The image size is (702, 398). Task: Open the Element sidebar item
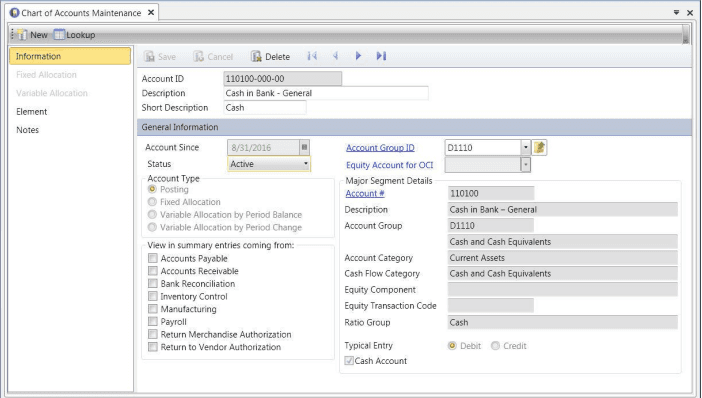tap(31, 111)
